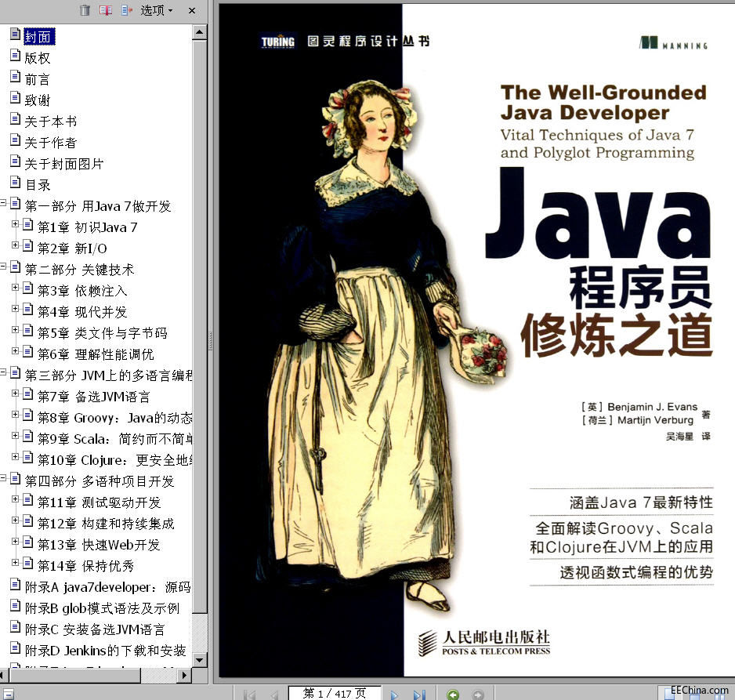
Task: Go to previous page arrow
Action: (x=274, y=695)
